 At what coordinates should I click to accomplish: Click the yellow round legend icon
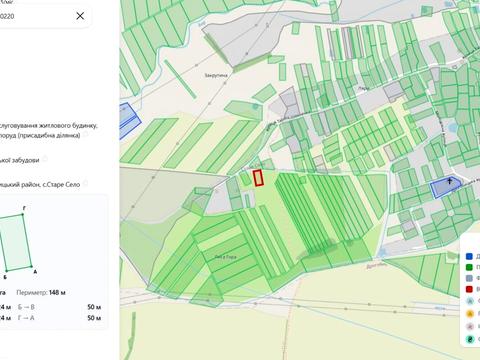470,314
